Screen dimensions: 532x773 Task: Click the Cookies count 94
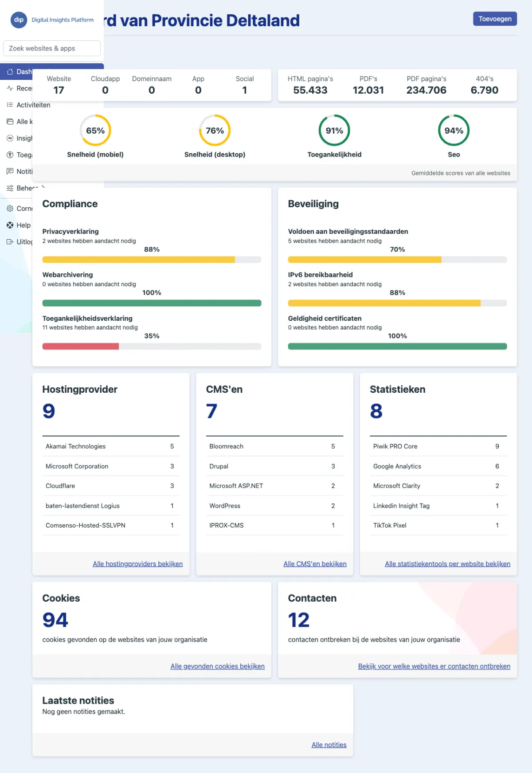(55, 620)
